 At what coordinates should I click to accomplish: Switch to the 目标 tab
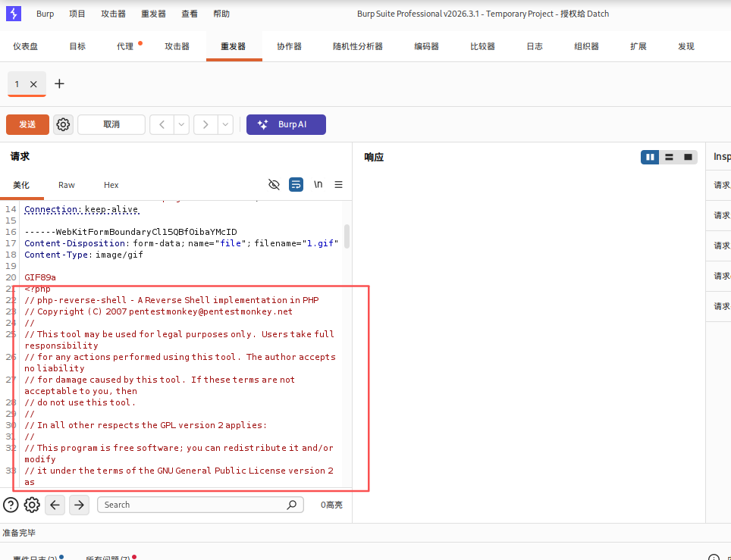77,46
